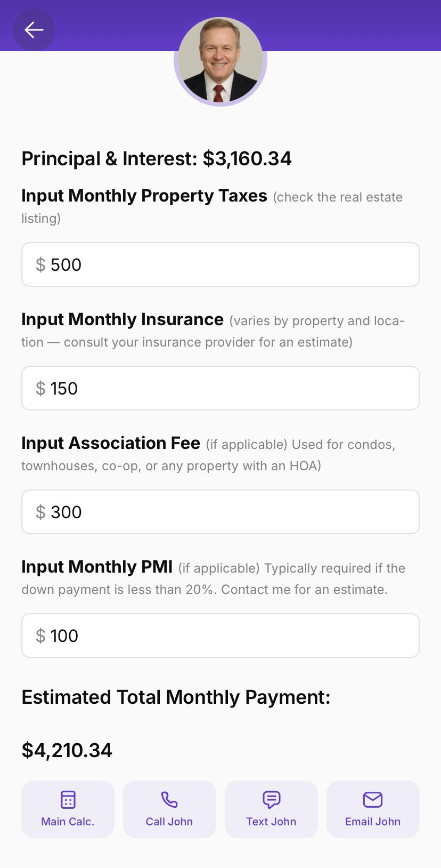Edit the Association Fee input showing 300
Image resolution: width=441 pixels, height=868 pixels.
(234, 512)
